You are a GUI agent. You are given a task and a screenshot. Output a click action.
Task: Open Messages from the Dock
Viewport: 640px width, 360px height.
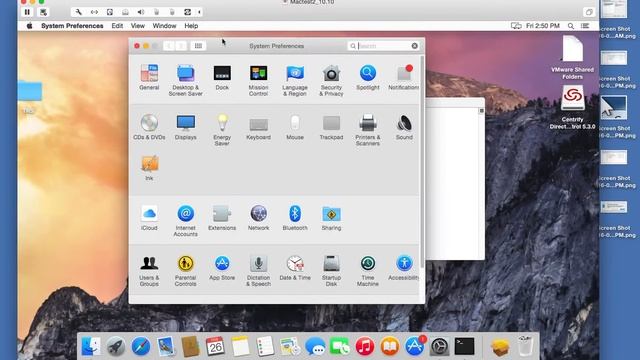point(315,347)
